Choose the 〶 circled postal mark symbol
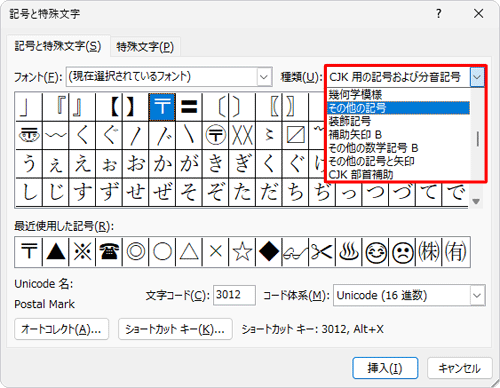The height and width of the screenshot is (388, 500). 215,135
